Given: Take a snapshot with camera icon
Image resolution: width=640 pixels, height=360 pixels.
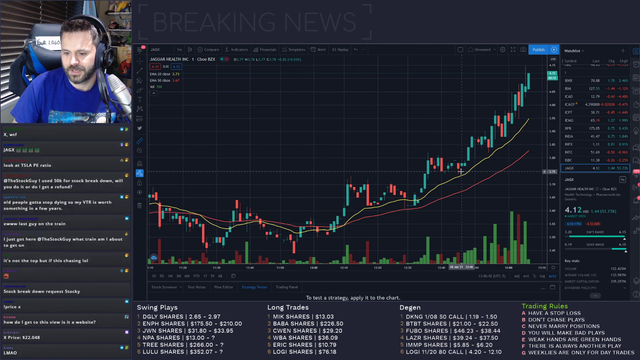Looking at the screenshot, I should 523,50.
